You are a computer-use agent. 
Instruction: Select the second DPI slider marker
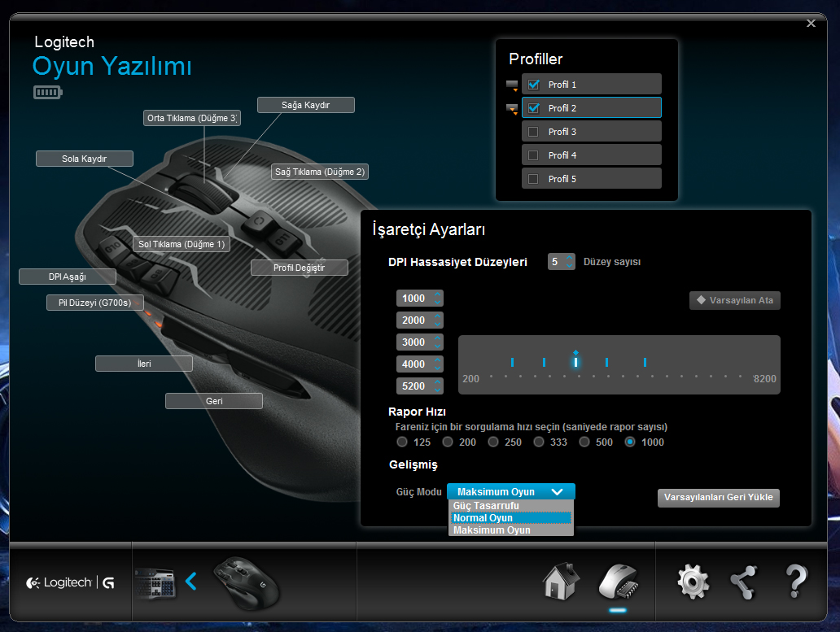coord(545,362)
